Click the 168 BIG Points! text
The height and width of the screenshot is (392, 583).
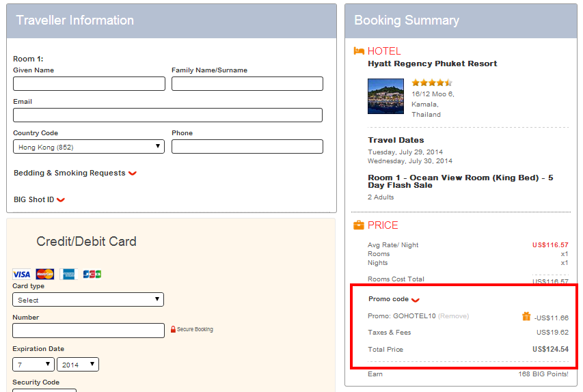pyautogui.click(x=543, y=374)
